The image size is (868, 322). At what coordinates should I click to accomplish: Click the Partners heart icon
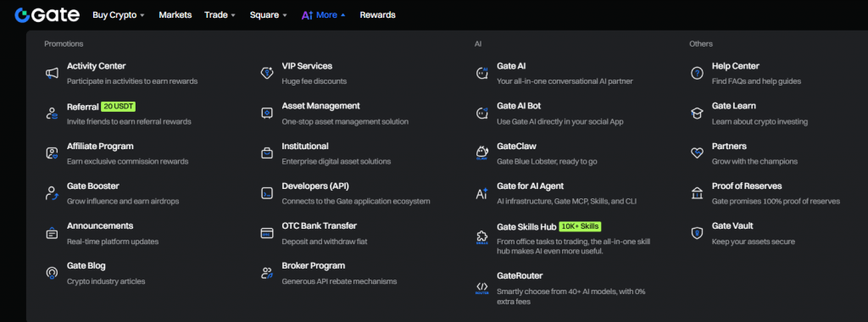click(x=697, y=153)
